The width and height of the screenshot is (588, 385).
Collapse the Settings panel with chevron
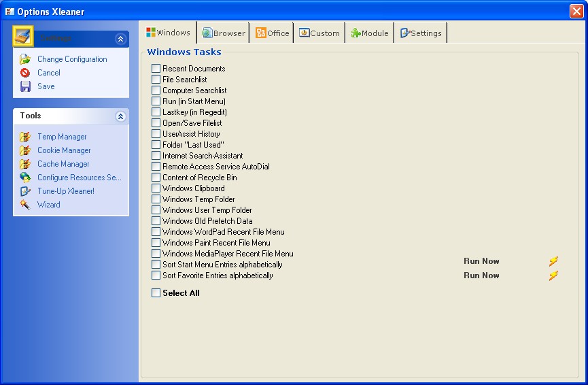pyautogui.click(x=120, y=39)
